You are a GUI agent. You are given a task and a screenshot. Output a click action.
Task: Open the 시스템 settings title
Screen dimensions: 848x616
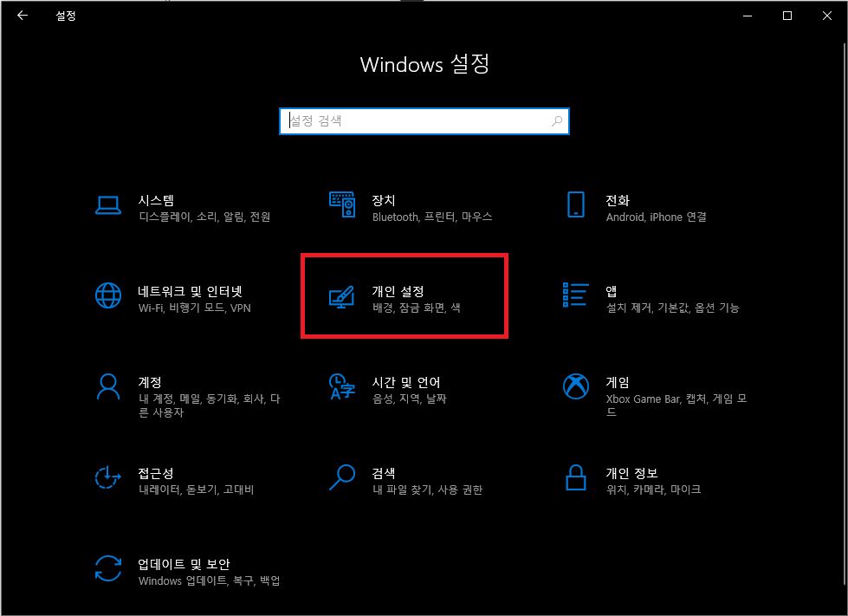click(x=156, y=201)
